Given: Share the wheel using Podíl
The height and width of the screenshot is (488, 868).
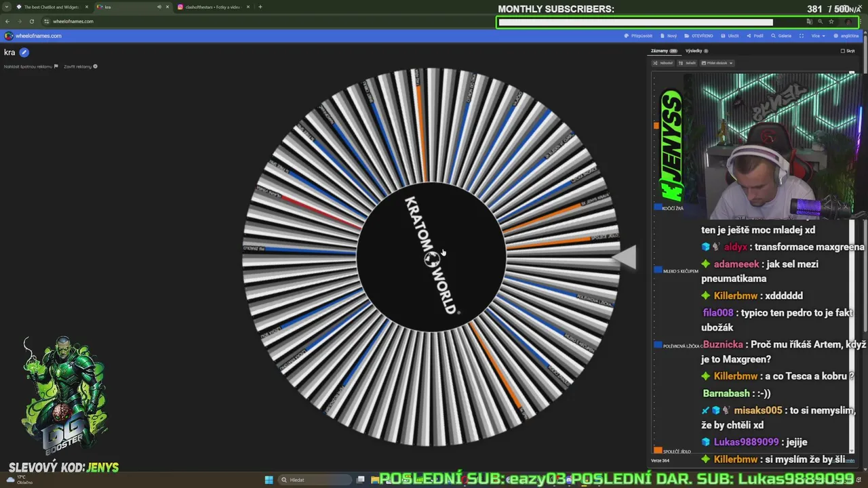Looking at the screenshot, I should click(755, 36).
